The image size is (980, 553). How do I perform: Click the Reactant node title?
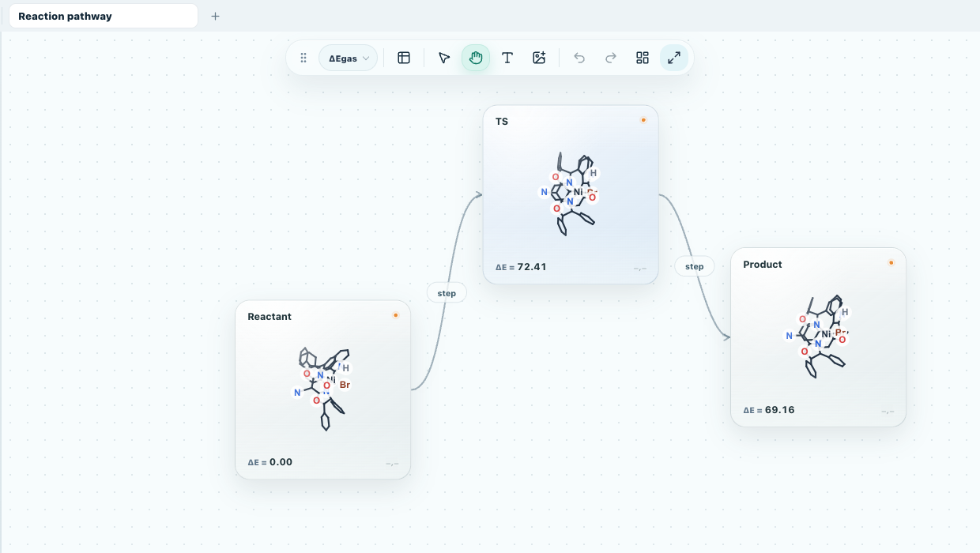pyautogui.click(x=269, y=317)
